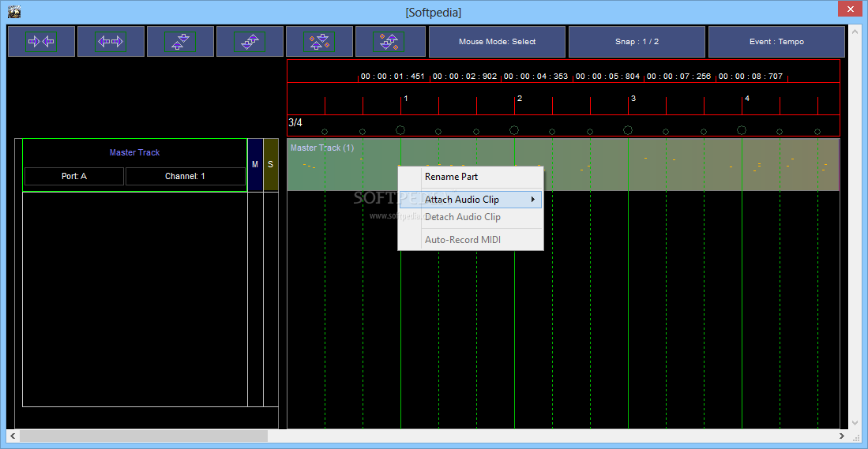Image resolution: width=868 pixels, height=449 pixels.
Task: Click the inward arrows with diamonds button
Action: click(x=319, y=42)
